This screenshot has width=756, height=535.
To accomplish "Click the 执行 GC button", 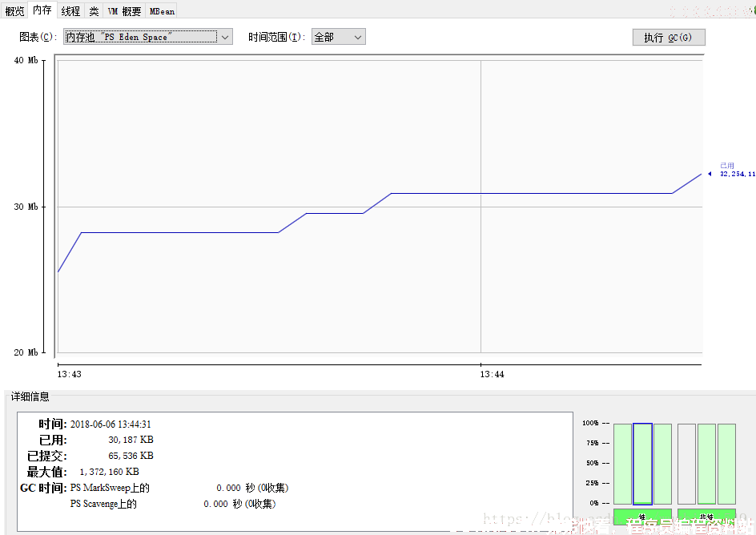I will [x=669, y=37].
